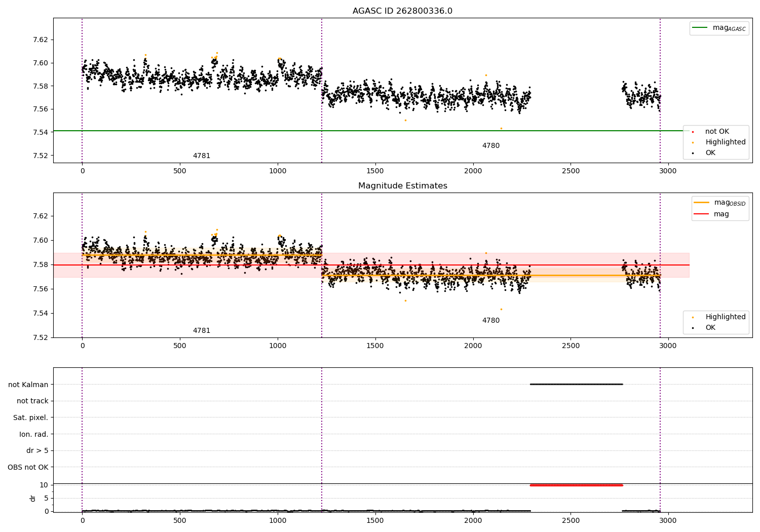This screenshot has height=532, width=760.
Task: Click the 4781 obsid label in Magnitude Estimates plot
Action: click(202, 331)
